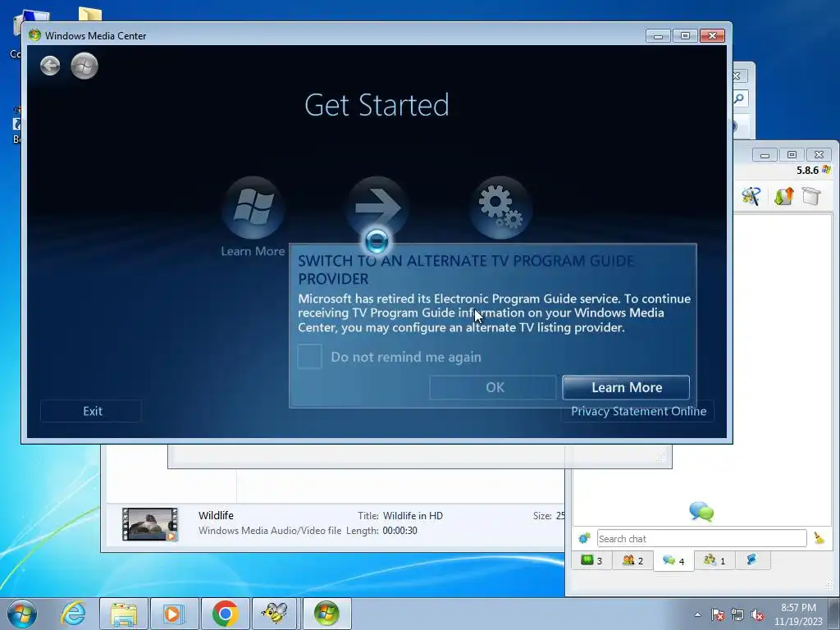Open Windows Media Player from the taskbar

tap(174, 614)
